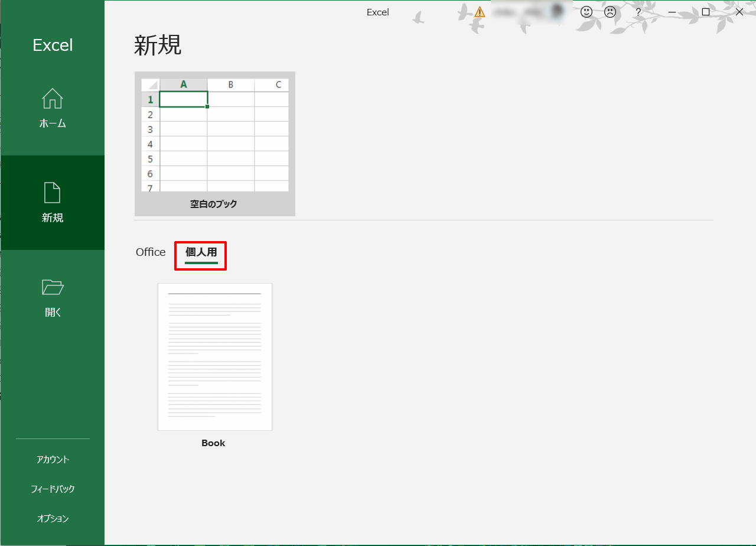Image resolution: width=756 pixels, height=546 pixels.
Task: Open the アカウント (Account) page
Action: (53, 460)
